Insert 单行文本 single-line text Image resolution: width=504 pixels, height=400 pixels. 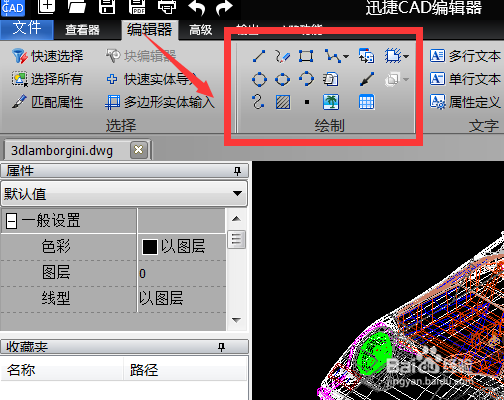pos(465,79)
